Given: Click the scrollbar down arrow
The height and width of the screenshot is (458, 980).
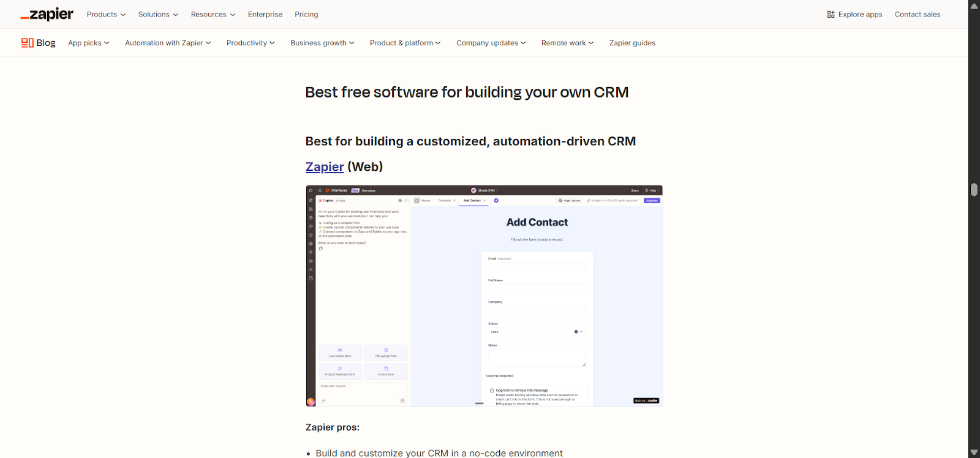Looking at the screenshot, I should (x=974, y=452).
